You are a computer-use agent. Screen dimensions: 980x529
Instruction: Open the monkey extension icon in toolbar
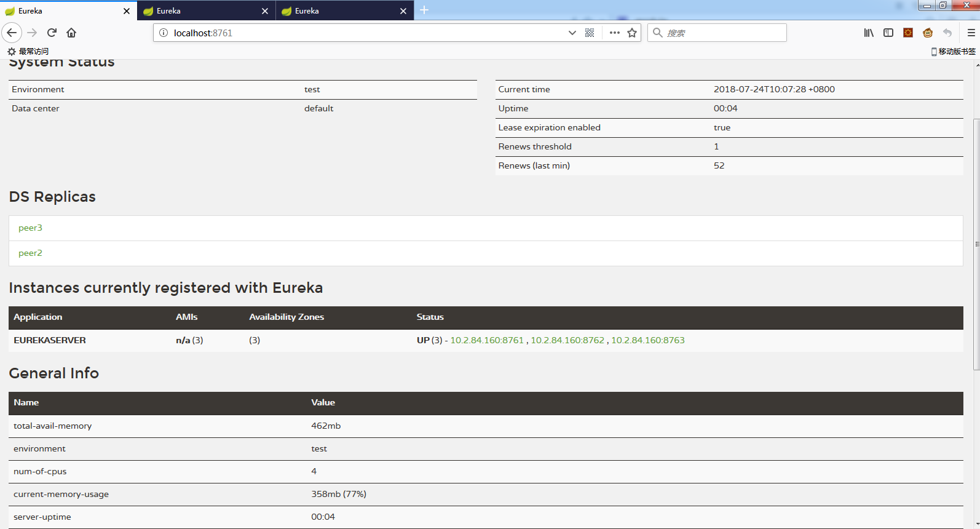click(928, 33)
